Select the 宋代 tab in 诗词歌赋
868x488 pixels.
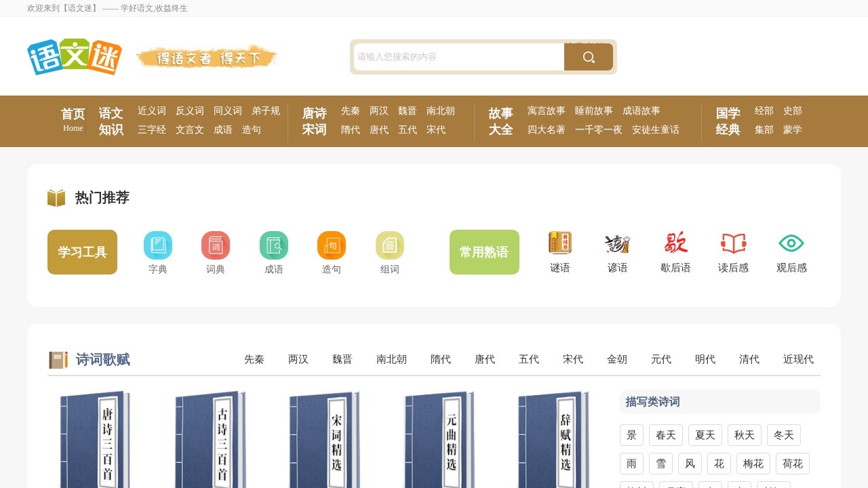click(x=572, y=360)
